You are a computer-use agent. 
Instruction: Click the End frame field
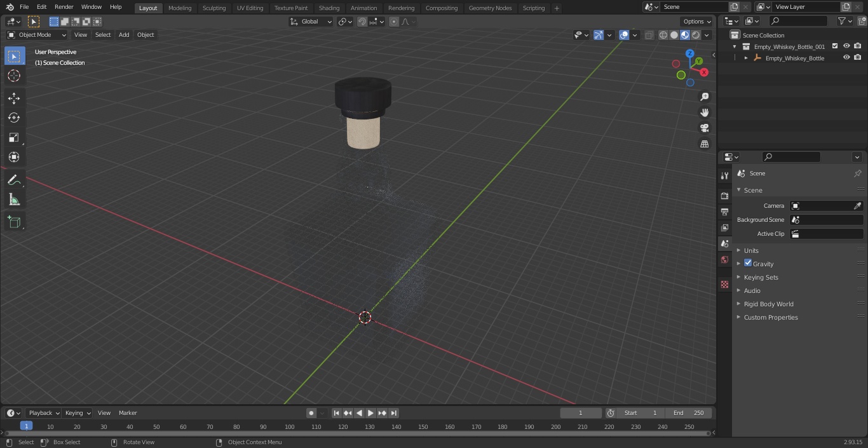coord(689,413)
